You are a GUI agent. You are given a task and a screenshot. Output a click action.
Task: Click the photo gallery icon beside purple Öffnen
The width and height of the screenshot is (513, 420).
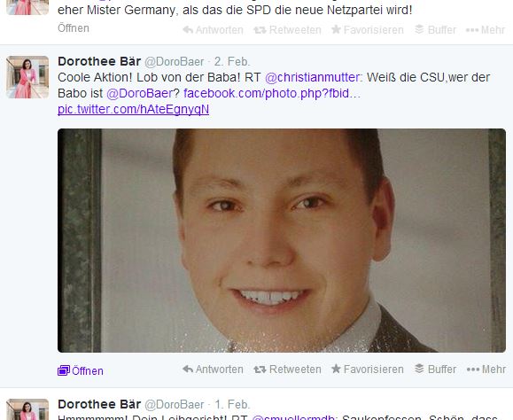[64, 370]
